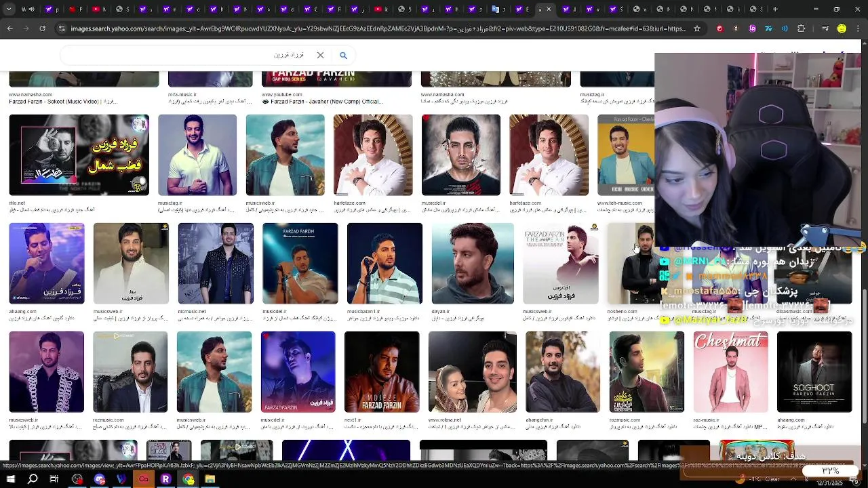Open the purple-lit FARZADFARZIN thumbnail

(298, 372)
